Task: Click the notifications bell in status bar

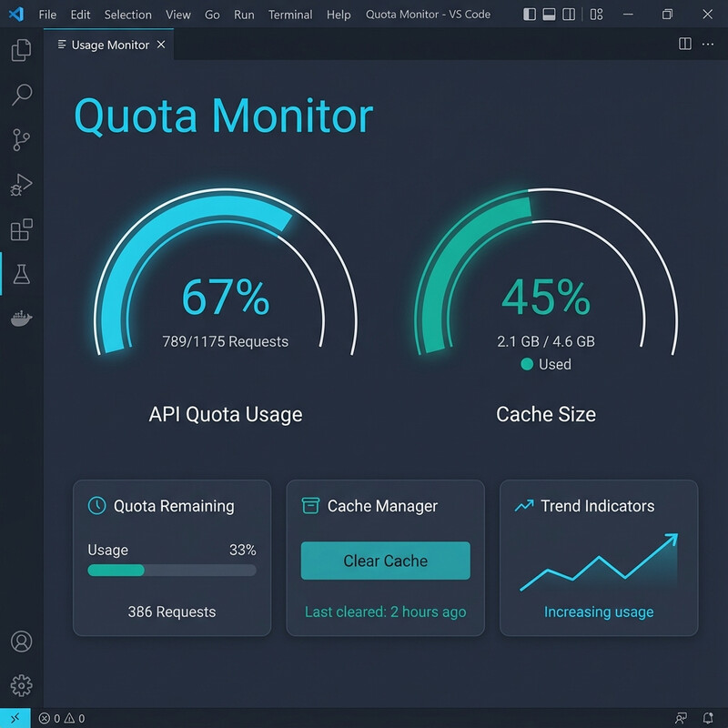Action: [708, 718]
